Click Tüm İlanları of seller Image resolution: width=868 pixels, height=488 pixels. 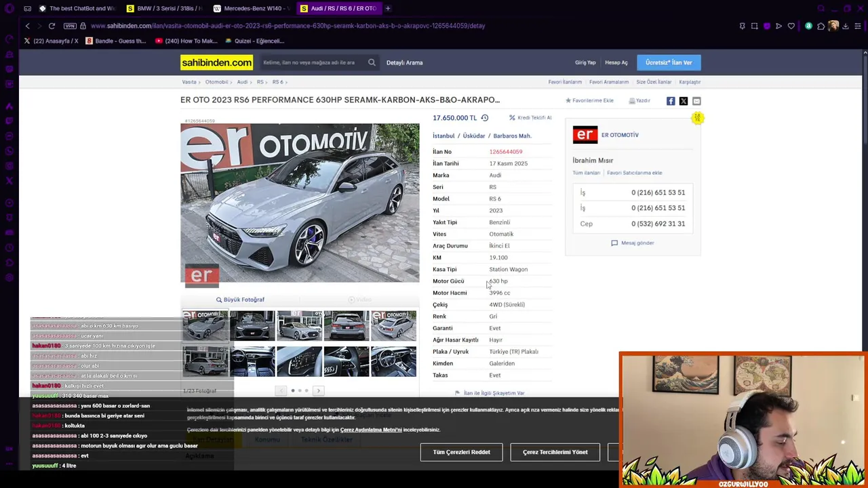pos(587,173)
